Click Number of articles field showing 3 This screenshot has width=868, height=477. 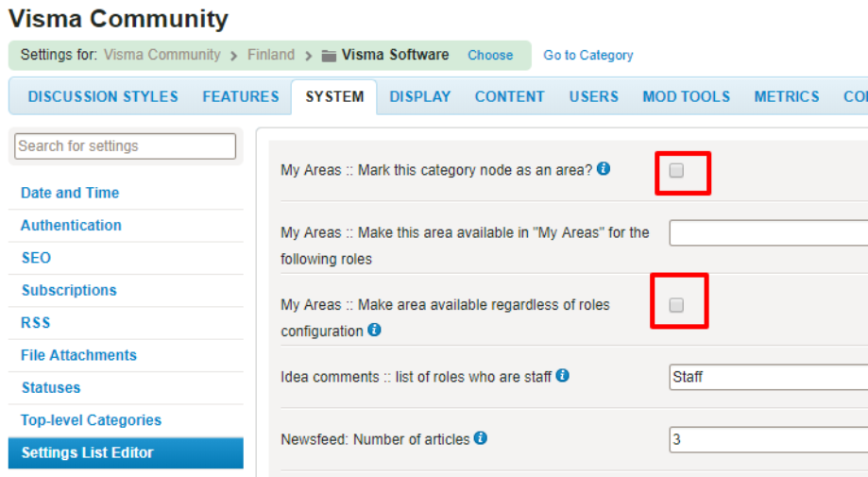[769, 439]
